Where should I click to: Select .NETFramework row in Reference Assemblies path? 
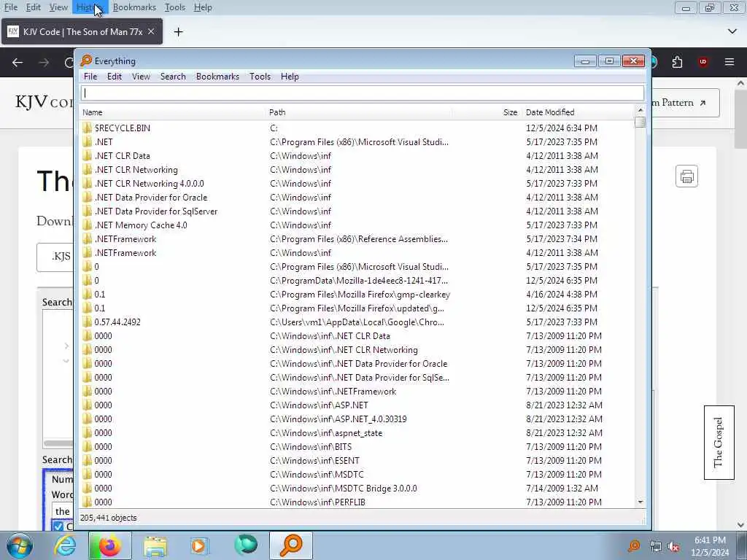pos(357,239)
